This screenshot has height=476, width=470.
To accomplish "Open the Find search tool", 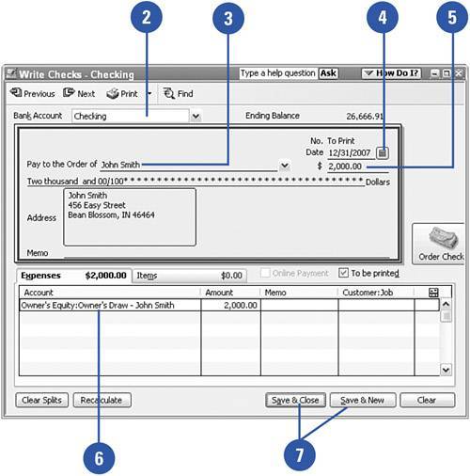I will tap(178, 93).
